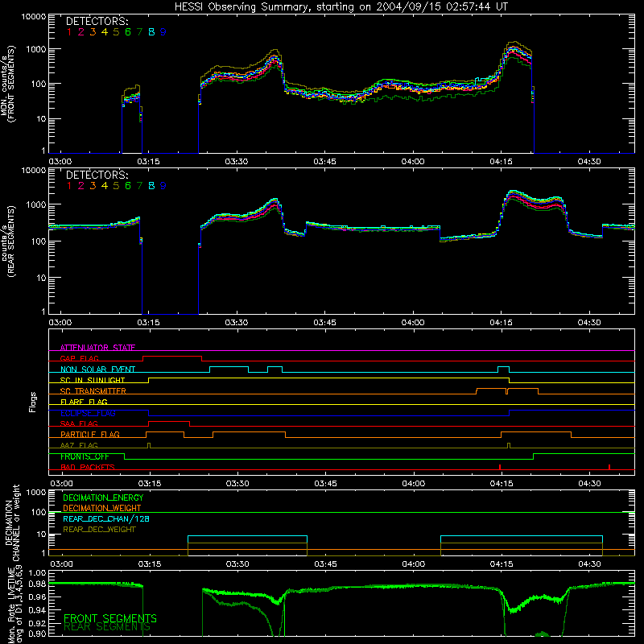Click the 03:45 tick label under the Flags plot
Screen dimensions: 644x644
tap(326, 484)
